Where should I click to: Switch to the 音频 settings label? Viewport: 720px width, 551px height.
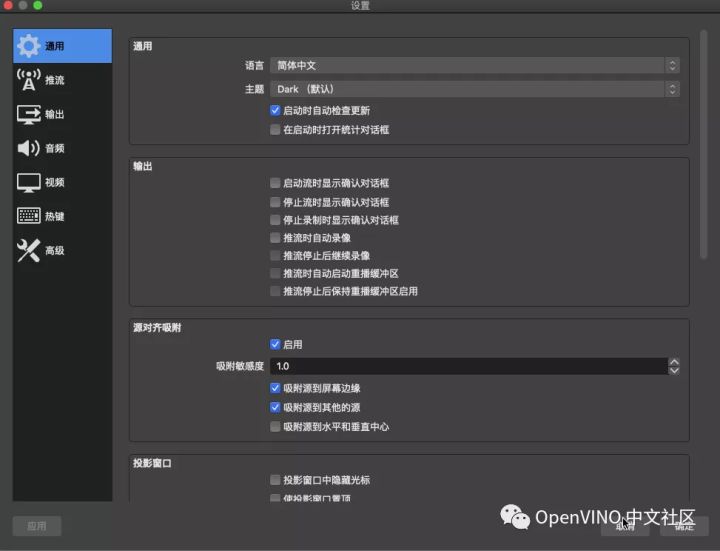coord(55,148)
